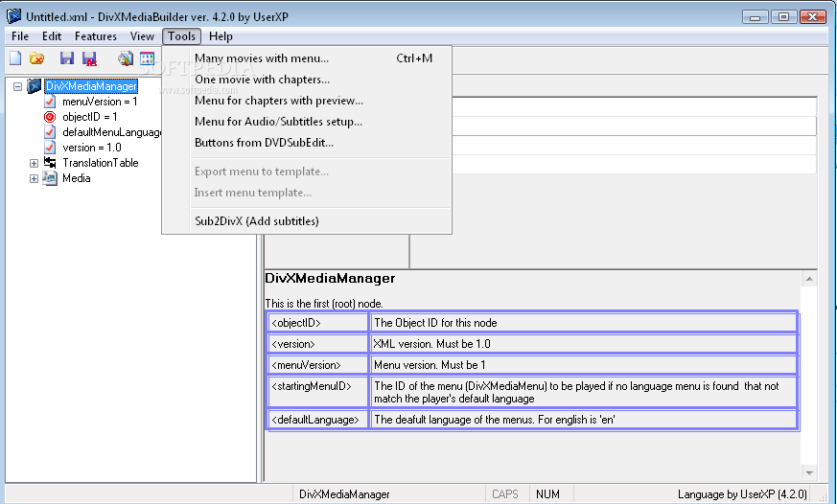Viewport: 837px width, 504px height.
Task: Click the New document toolbar icon
Action: [x=15, y=58]
